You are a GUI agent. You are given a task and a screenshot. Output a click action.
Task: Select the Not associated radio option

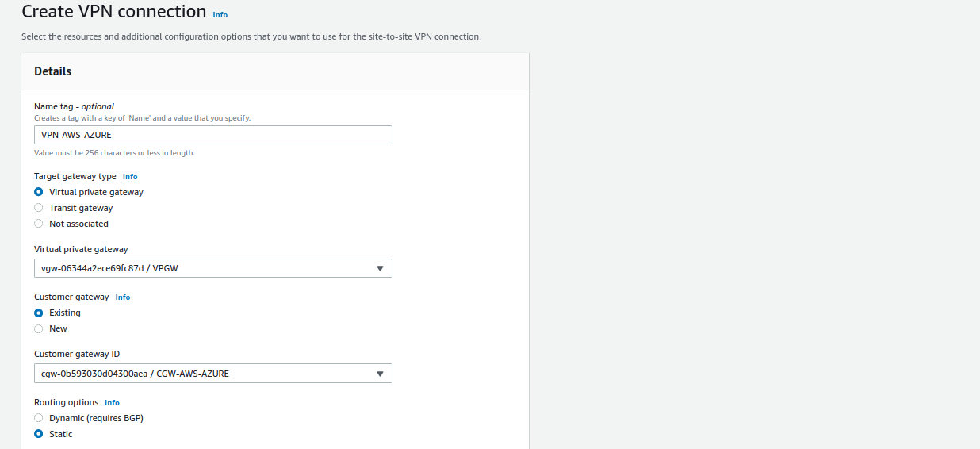pyautogui.click(x=39, y=224)
